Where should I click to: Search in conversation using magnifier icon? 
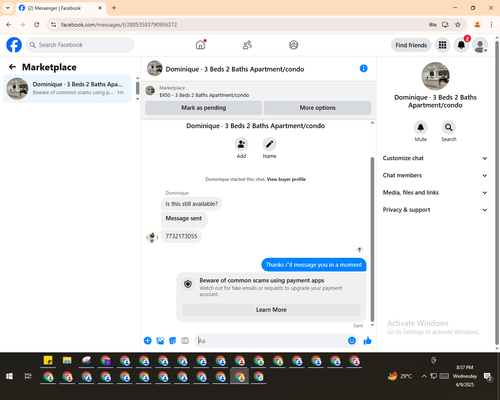(x=449, y=127)
